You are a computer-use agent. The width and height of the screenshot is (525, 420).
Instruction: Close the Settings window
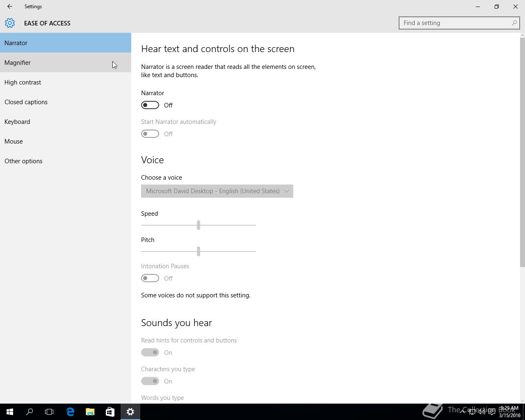tap(516, 7)
